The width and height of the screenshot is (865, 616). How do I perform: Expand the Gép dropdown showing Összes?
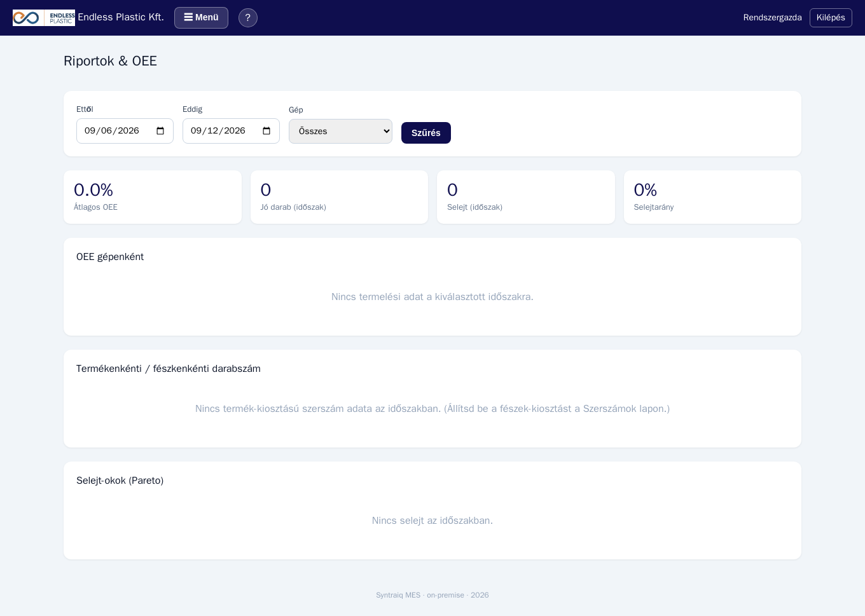tap(340, 131)
